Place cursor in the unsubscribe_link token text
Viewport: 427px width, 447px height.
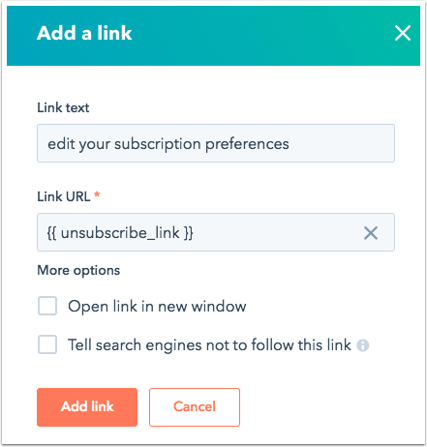(120, 233)
